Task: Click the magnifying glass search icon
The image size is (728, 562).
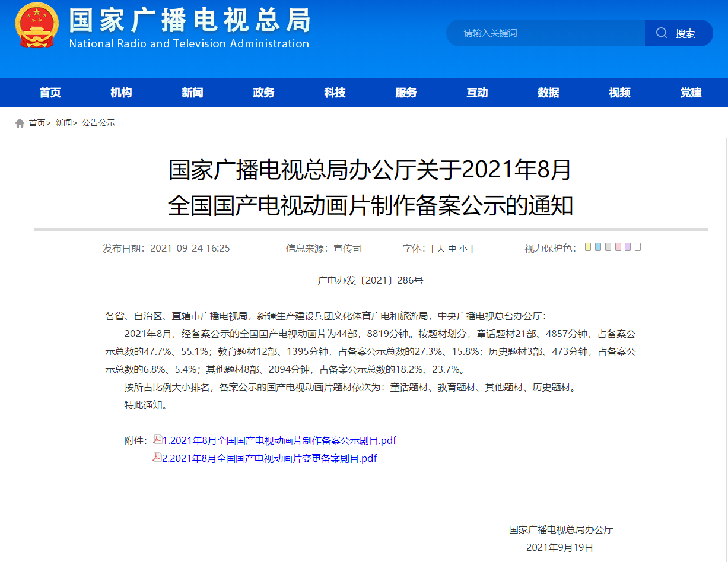Action: coord(662,33)
